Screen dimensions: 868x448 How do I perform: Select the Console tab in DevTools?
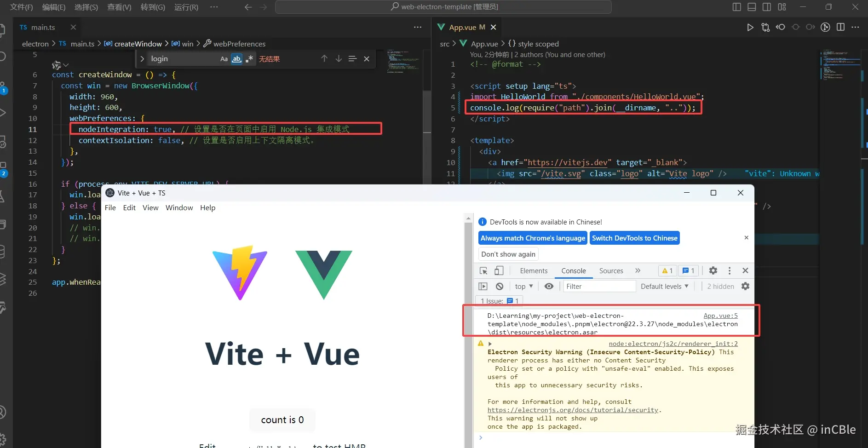point(574,271)
